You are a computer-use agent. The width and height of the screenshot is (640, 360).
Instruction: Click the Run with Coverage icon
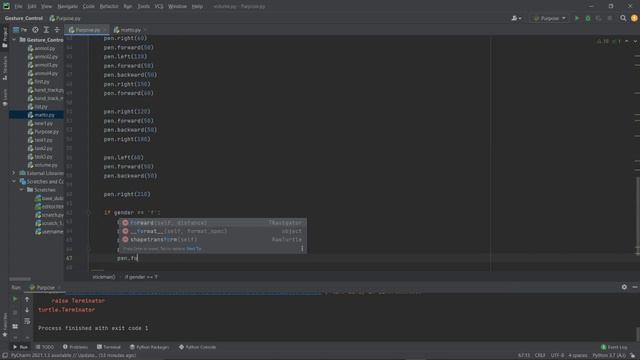(x=599, y=18)
